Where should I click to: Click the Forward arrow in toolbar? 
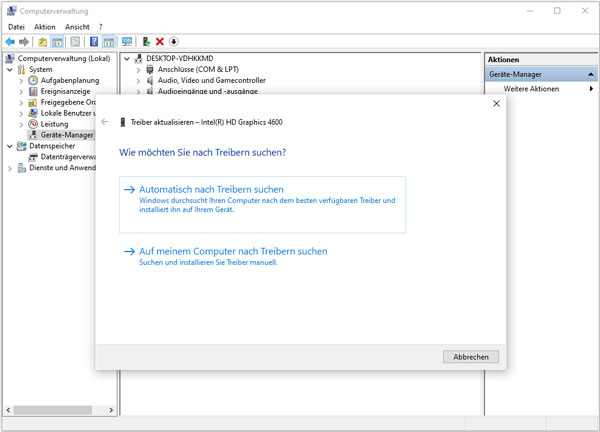pos(24,42)
